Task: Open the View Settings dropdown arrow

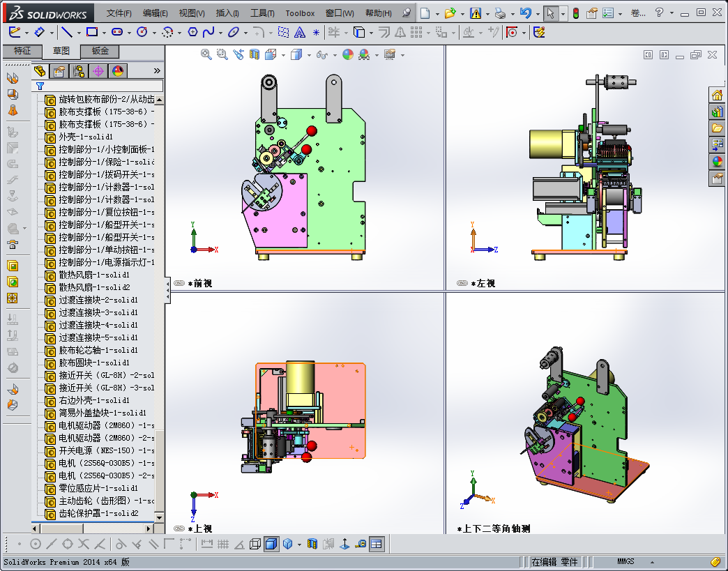Action: point(402,55)
